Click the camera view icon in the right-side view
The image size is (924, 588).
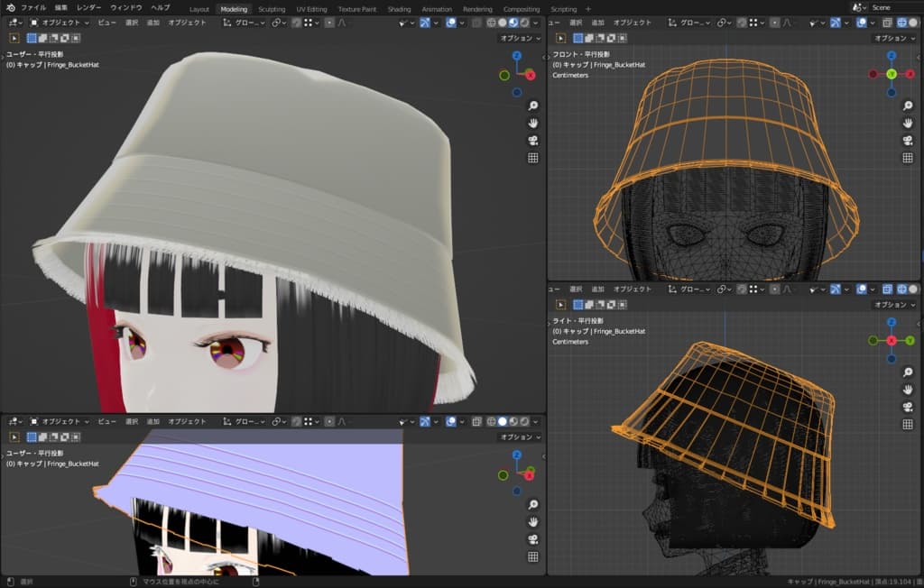tap(908, 407)
